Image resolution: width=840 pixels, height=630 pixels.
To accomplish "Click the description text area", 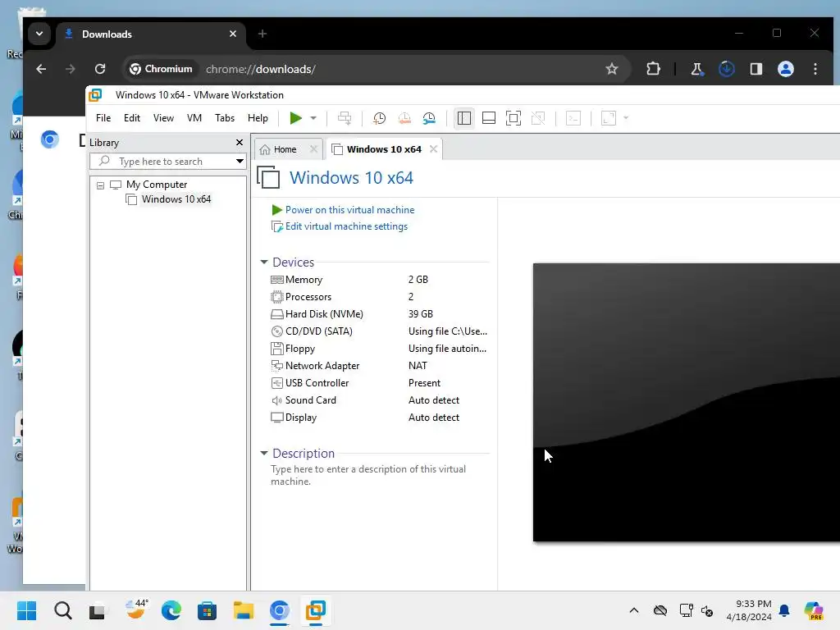I will coord(368,475).
